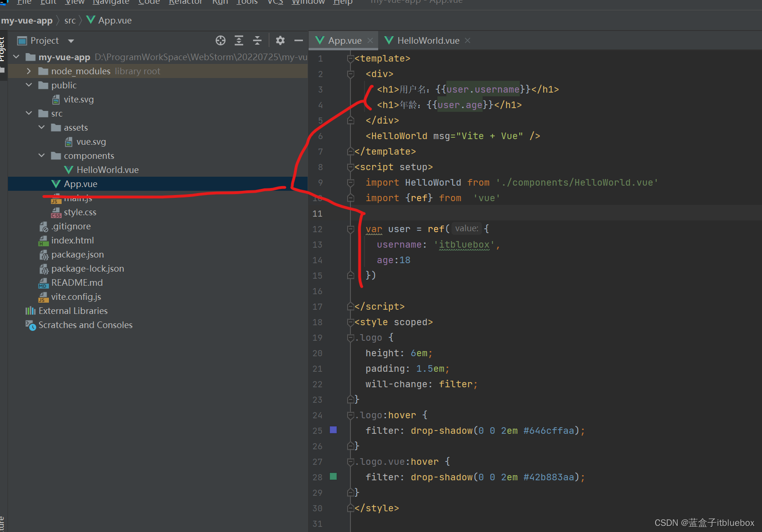Image resolution: width=762 pixels, height=532 pixels.
Task: Collapse the public folder
Action: 29,85
